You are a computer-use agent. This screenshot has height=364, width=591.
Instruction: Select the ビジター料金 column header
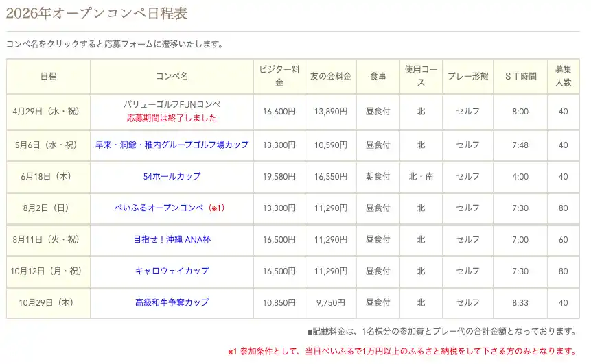point(279,76)
